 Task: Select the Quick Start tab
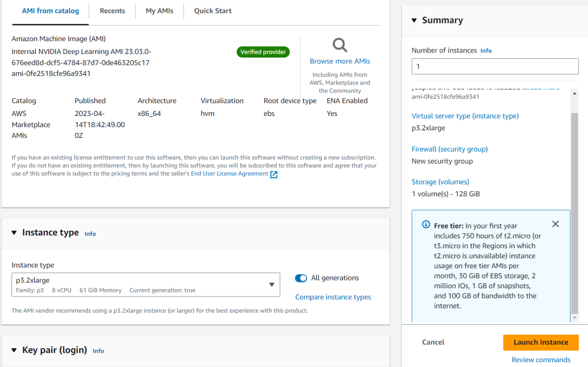coord(212,11)
